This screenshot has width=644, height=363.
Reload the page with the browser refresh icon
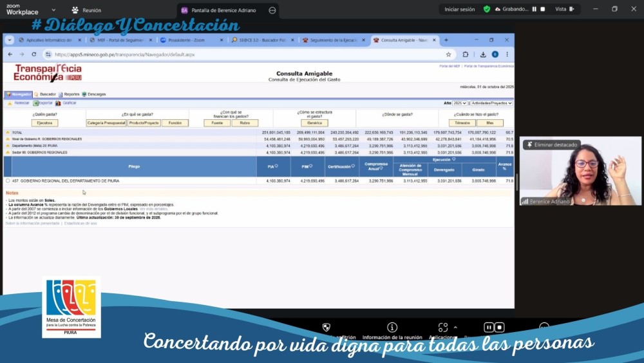pos(33,55)
